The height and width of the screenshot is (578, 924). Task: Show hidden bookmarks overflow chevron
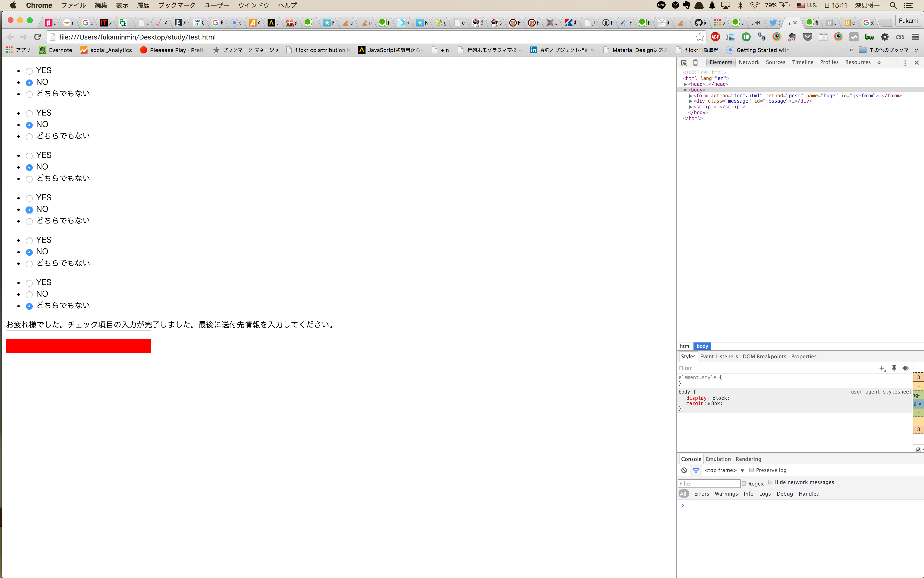(851, 50)
